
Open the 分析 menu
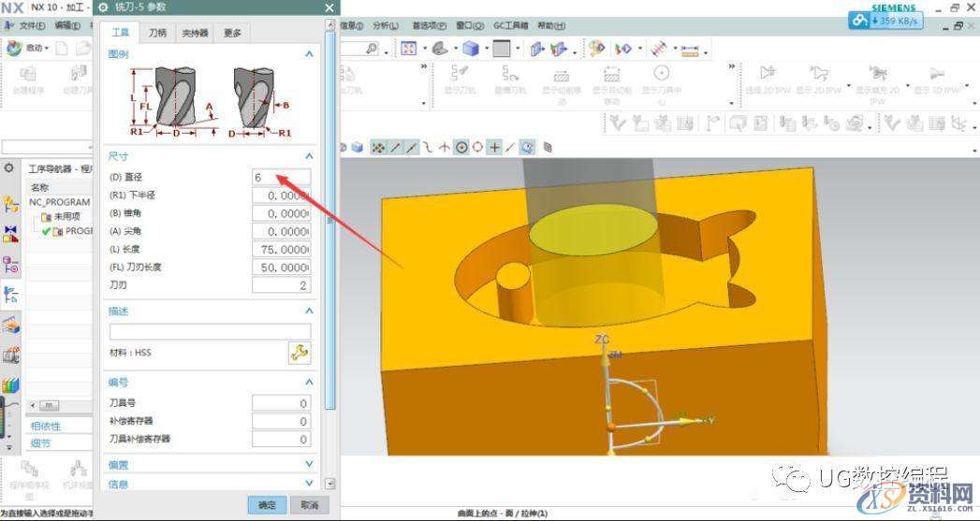(x=384, y=25)
